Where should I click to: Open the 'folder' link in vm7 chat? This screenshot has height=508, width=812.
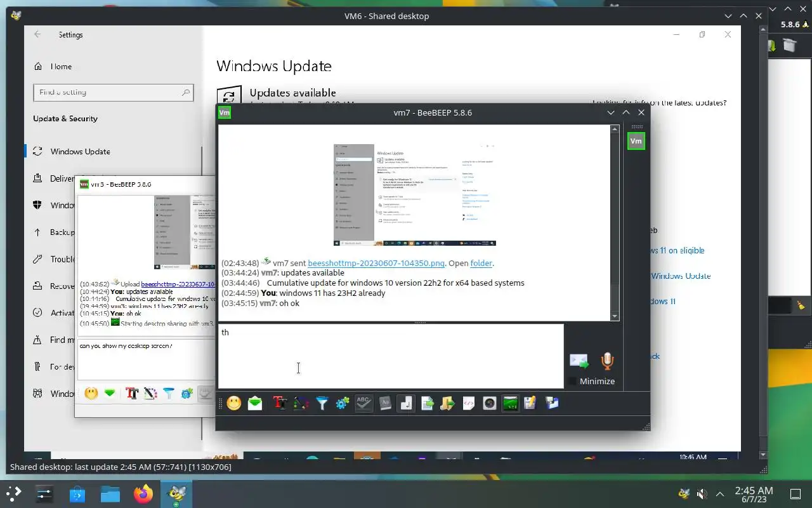(481, 263)
